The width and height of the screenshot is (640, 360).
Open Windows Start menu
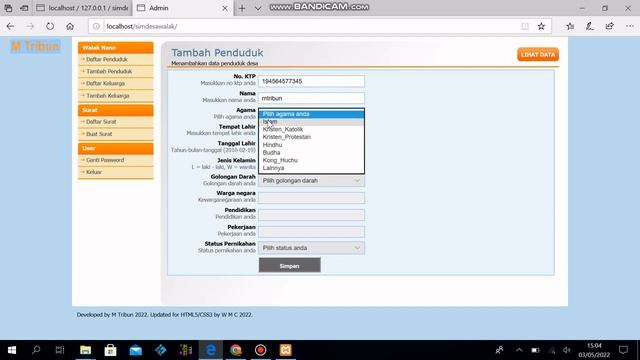(x=12, y=350)
